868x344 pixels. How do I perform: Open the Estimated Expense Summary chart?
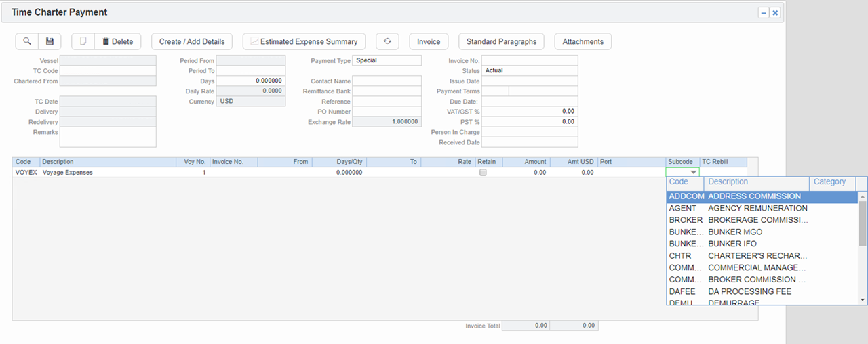304,41
